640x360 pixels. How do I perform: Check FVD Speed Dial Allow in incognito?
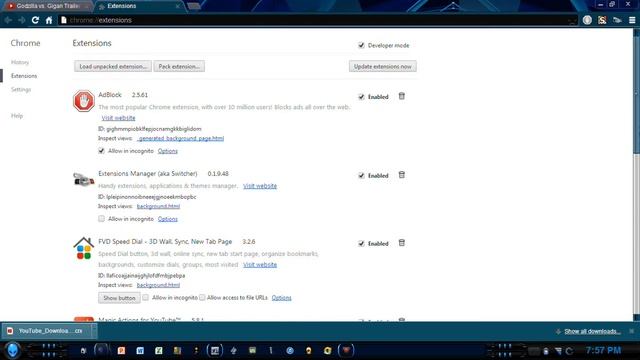[146, 297]
